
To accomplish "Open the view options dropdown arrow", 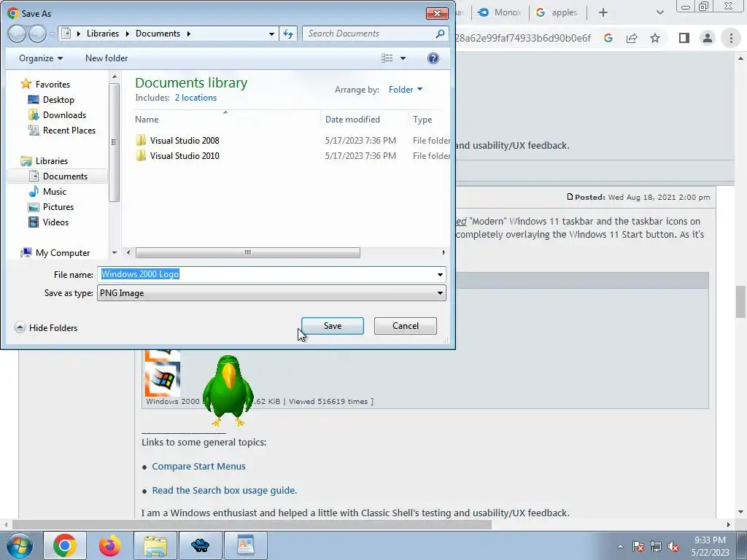I will pos(403,58).
